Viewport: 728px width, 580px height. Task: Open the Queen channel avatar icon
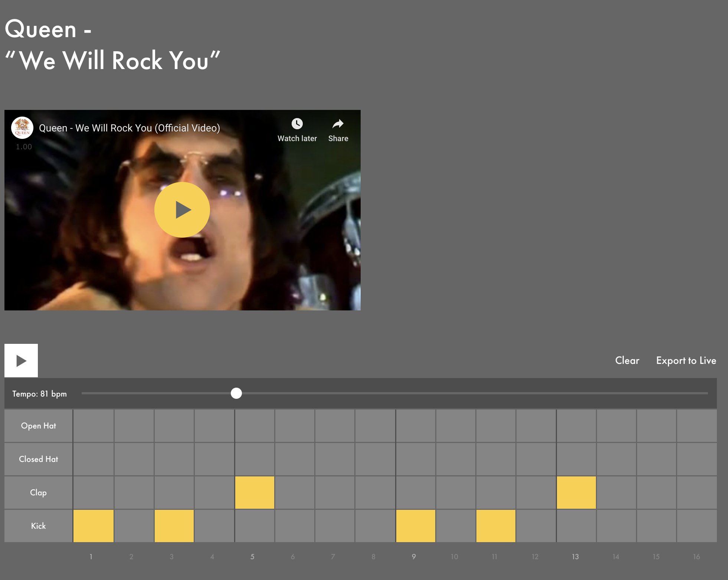click(x=22, y=128)
